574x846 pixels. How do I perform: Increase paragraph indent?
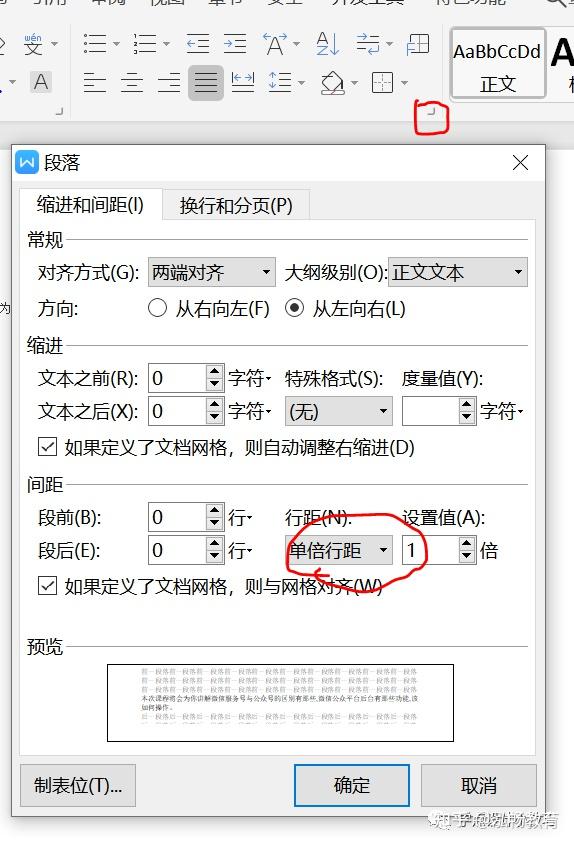tap(235, 44)
